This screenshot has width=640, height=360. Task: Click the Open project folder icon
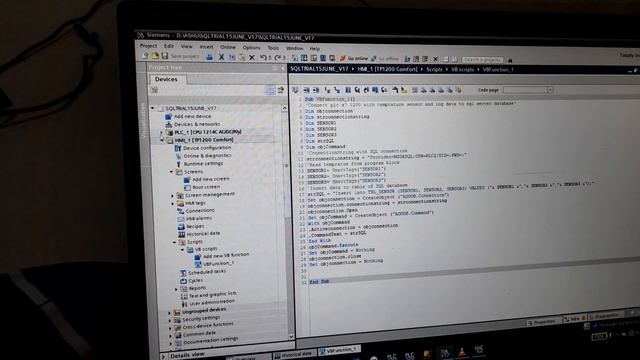(155, 56)
